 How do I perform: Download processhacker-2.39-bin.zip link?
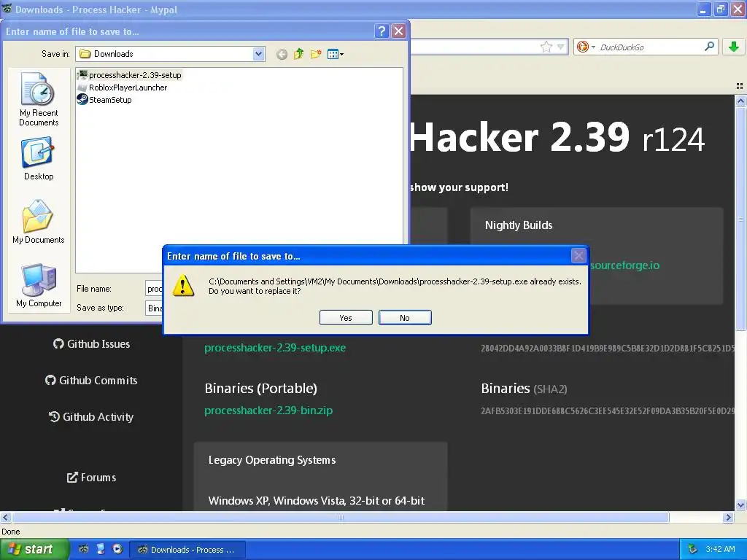pyautogui.click(x=268, y=411)
